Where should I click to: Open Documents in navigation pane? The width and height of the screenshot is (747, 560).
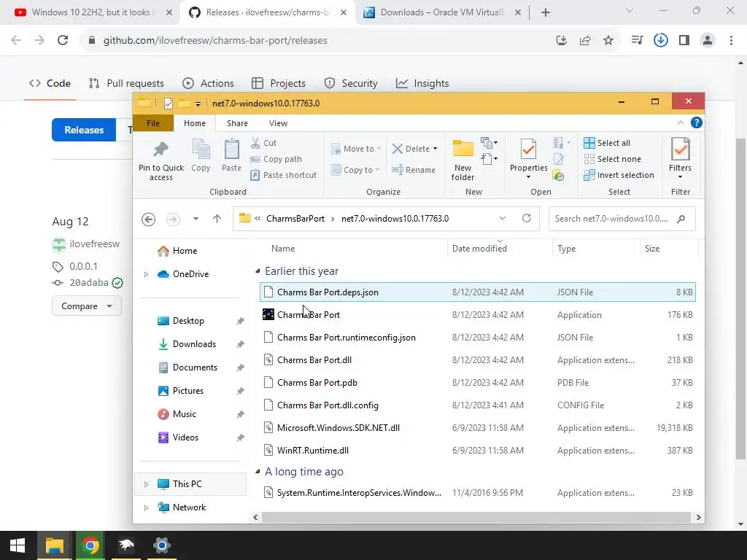pos(195,367)
